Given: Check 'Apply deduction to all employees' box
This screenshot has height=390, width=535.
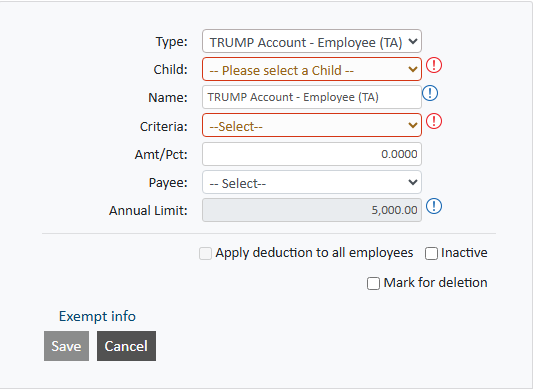Looking at the screenshot, I should pos(205,254).
